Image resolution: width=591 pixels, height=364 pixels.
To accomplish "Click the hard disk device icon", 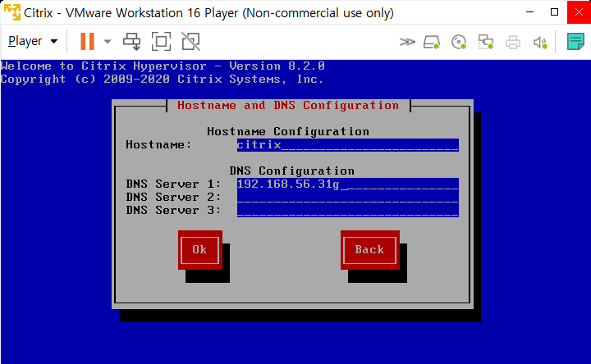I will pyautogui.click(x=432, y=42).
